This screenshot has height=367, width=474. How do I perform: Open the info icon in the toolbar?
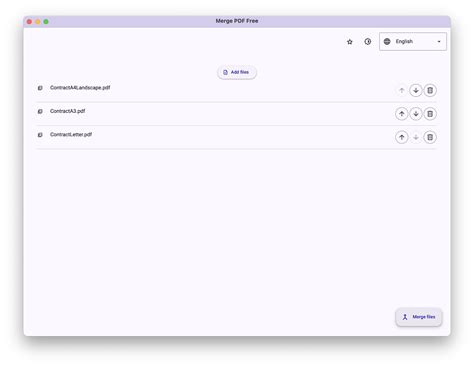coord(368,42)
